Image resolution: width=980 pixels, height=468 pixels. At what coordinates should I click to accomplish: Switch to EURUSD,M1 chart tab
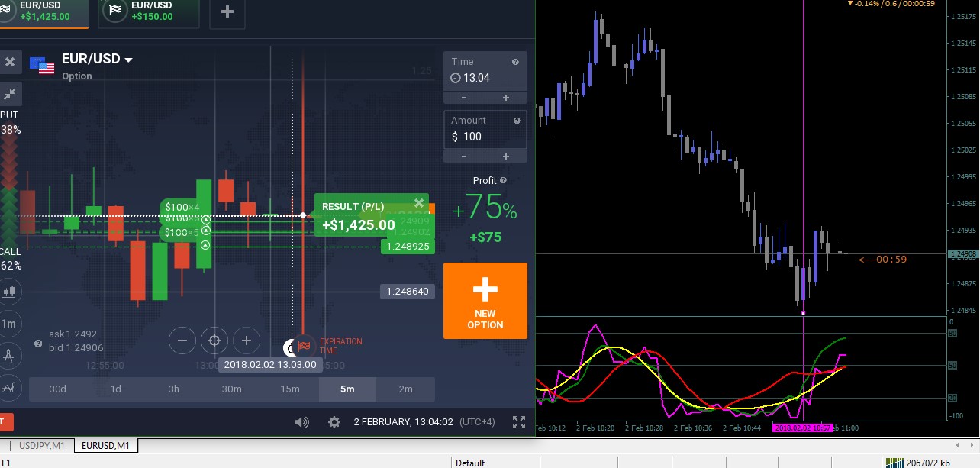pos(105,445)
